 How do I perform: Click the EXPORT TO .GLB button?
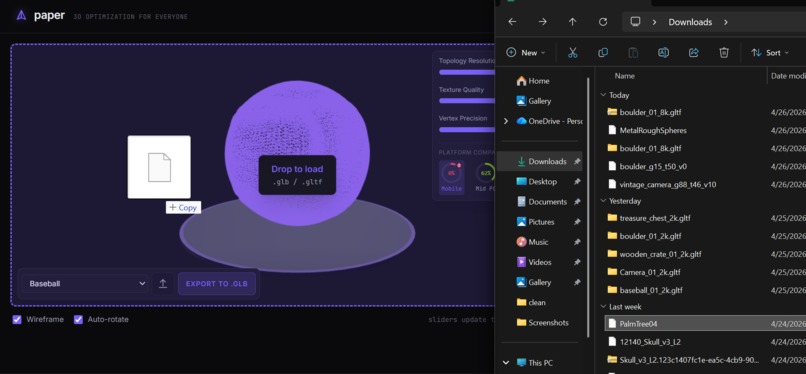point(216,284)
